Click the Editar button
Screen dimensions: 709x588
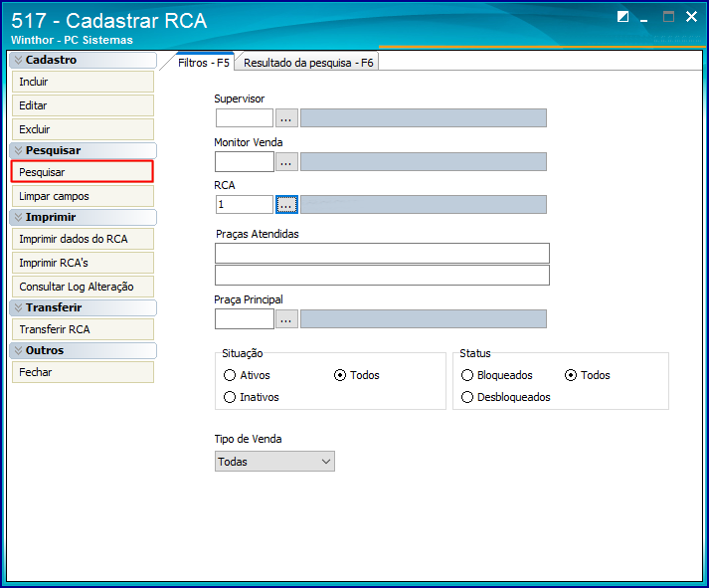[83, 105]
